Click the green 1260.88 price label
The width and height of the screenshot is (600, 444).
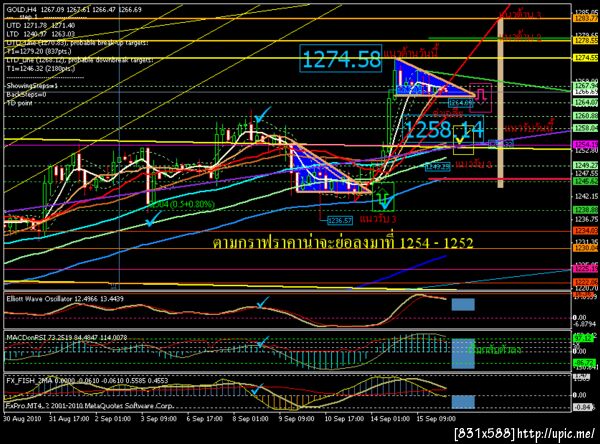tap(585, 116)
